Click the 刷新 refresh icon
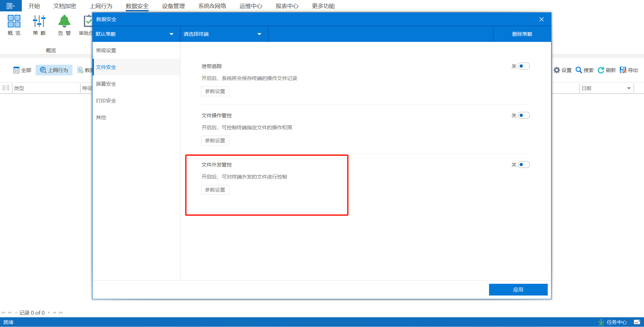 point(601,70)
